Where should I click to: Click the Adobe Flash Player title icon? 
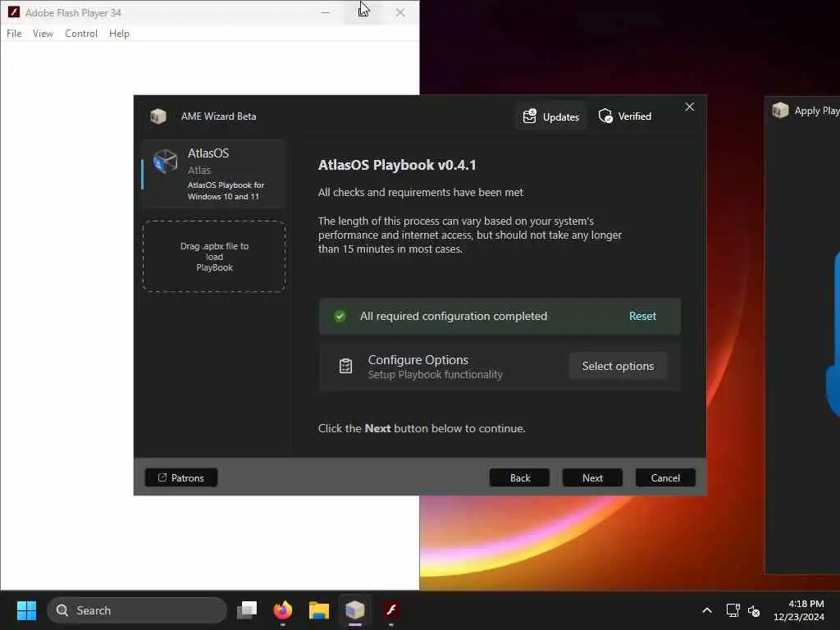pyautogui.click(x=13, y=11)
